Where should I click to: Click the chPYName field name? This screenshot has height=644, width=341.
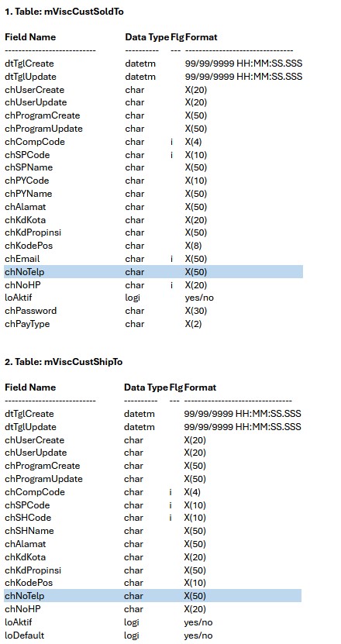[x=29, y=194]
